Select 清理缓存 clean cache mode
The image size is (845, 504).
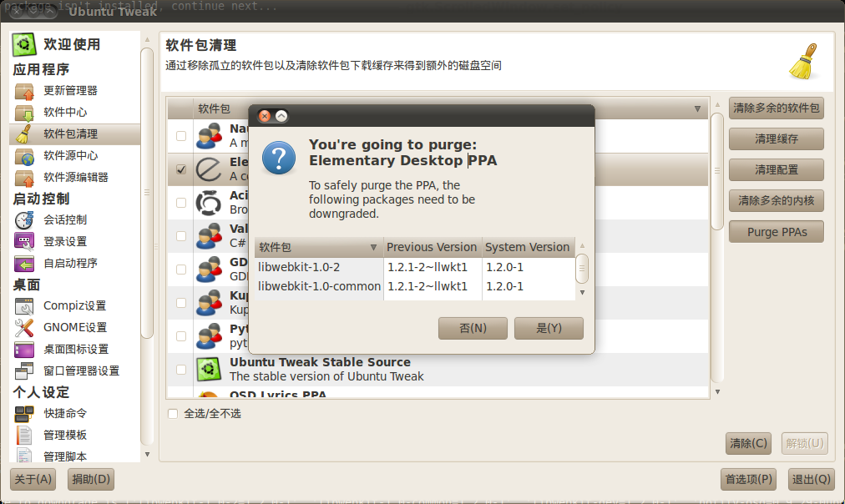click(x=776, y=139)
